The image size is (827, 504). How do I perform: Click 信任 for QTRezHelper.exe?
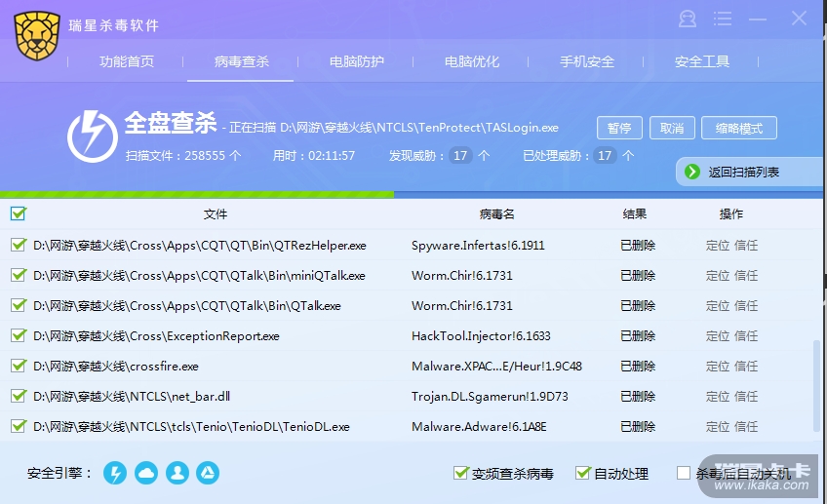(746, 245)
